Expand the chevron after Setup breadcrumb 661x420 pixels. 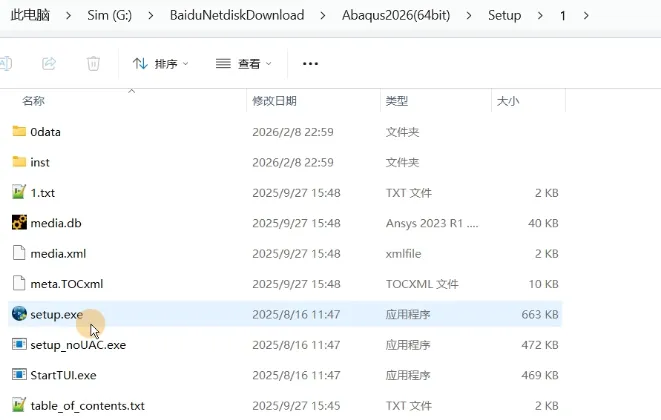tap(540, 16)
